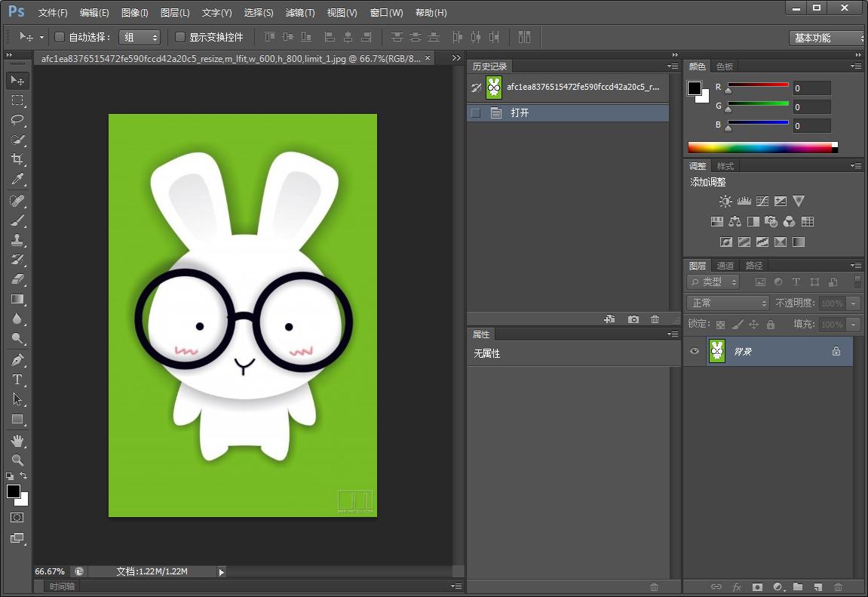
Task: Select the Crop tool
Action: [17, 159]
